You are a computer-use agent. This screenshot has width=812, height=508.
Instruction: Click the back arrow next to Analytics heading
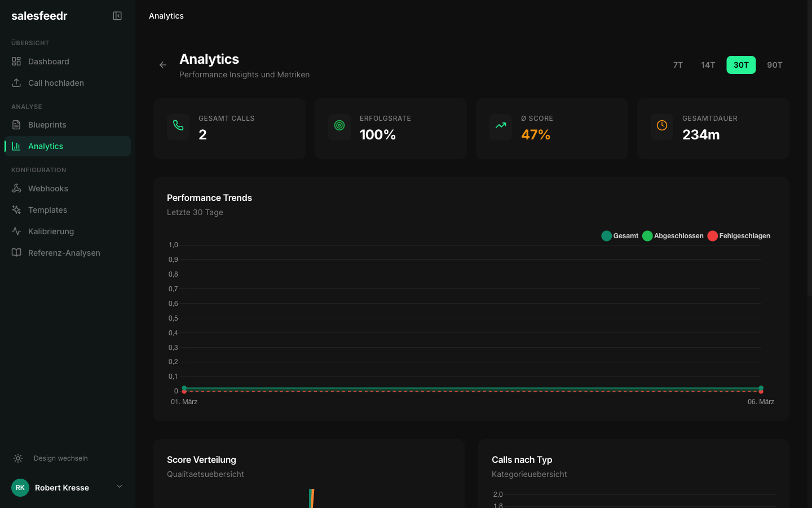pos(162,65)
